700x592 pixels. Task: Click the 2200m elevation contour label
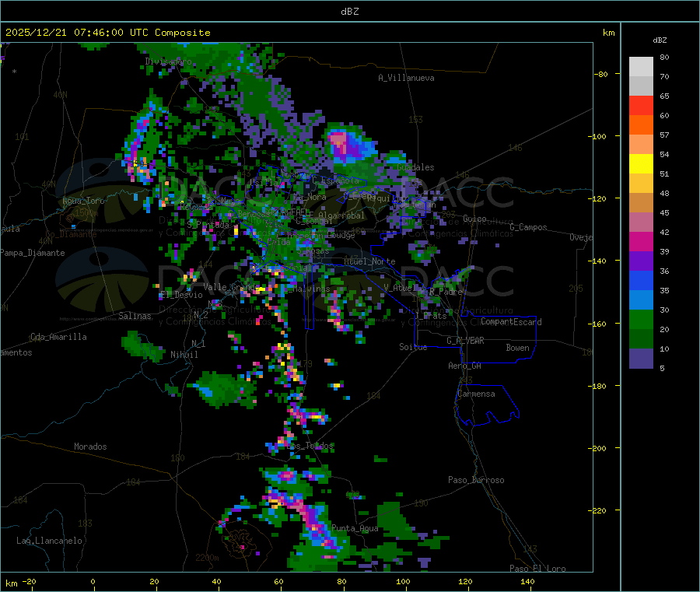pyautogui.click(x=207, y=558)
